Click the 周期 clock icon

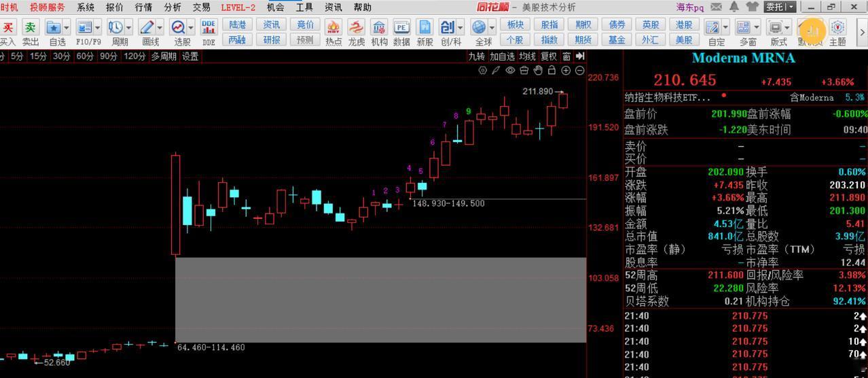pos(115,27)
